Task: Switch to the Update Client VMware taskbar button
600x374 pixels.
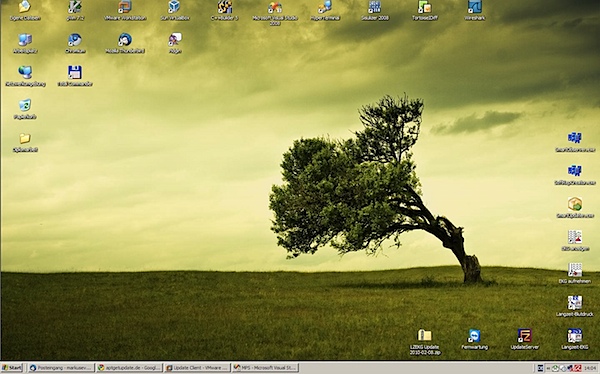Action: coord(197,368)
